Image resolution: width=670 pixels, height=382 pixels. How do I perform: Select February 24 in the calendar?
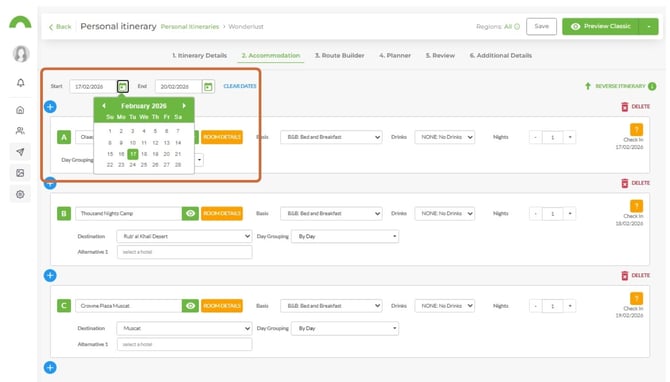pos(132,165)
